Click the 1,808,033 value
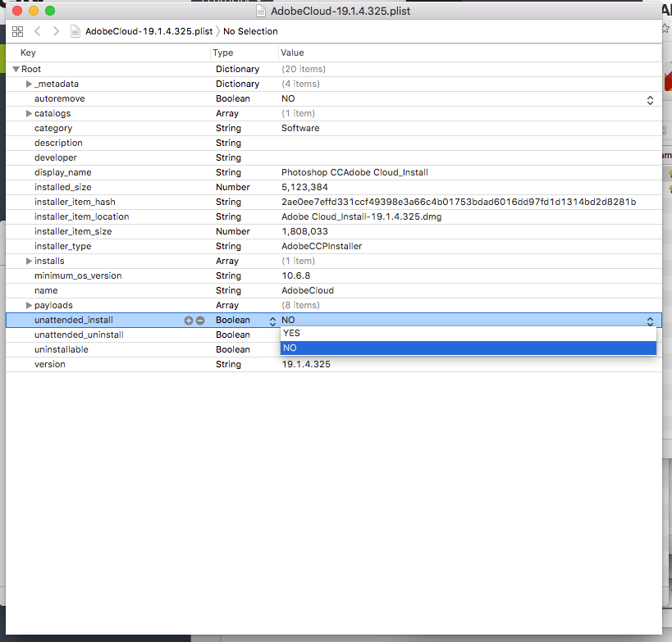This screenshot has width=672, height=642. [304, 232]
